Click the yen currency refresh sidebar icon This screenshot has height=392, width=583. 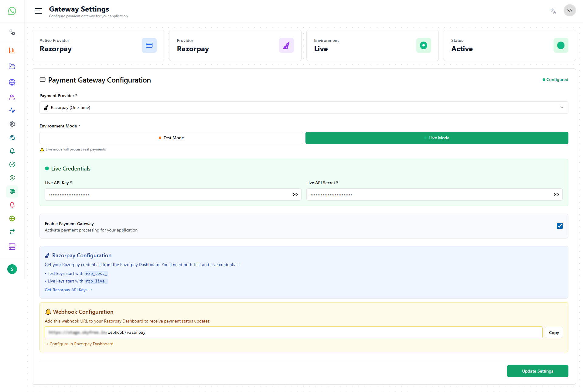coord(12,178)
